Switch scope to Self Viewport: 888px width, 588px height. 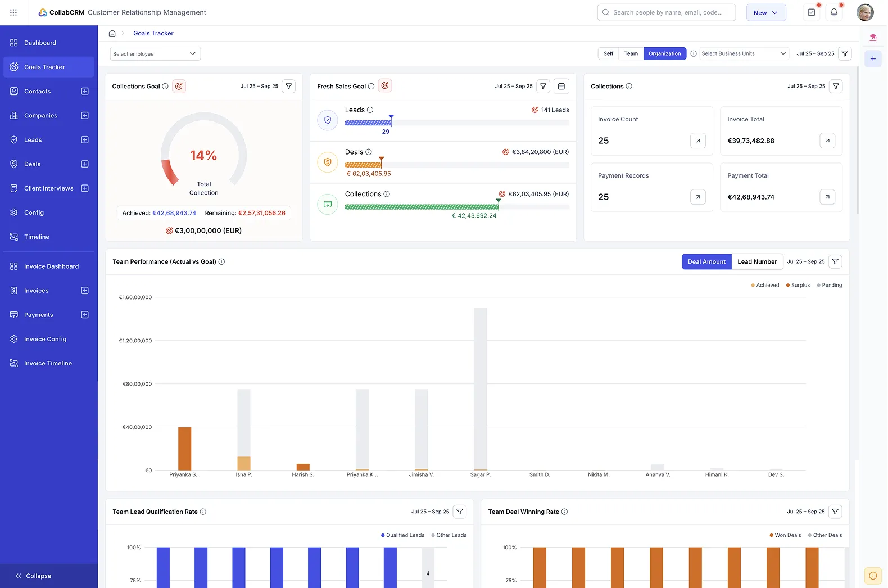[608, 54]
